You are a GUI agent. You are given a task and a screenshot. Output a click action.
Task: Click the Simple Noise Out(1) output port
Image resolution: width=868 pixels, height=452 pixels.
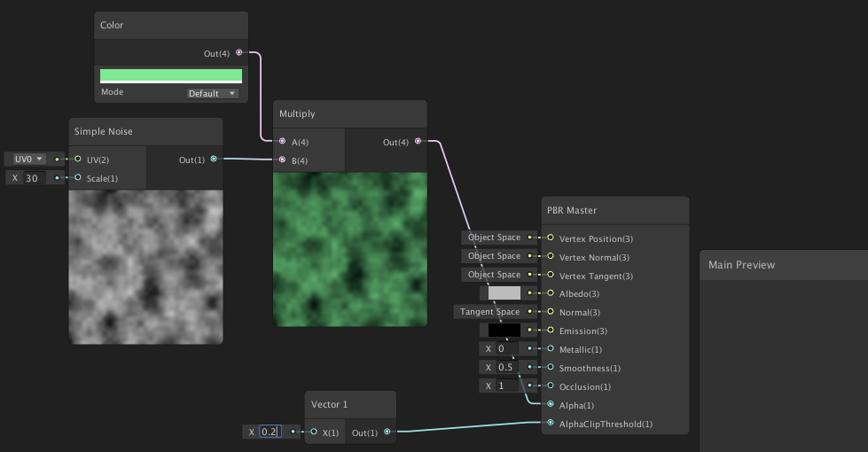214,160
